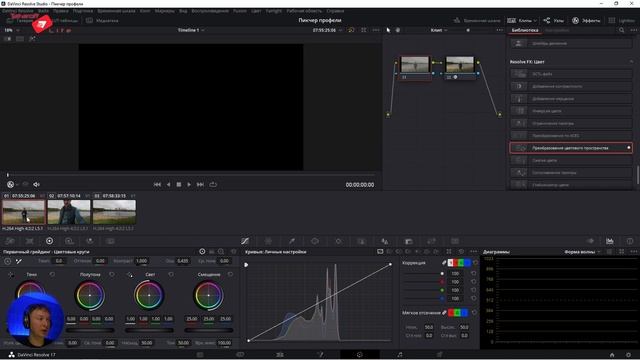Switch to the Библиотека tab in the effects panel

pyautogui.click(x=524, y=30)
